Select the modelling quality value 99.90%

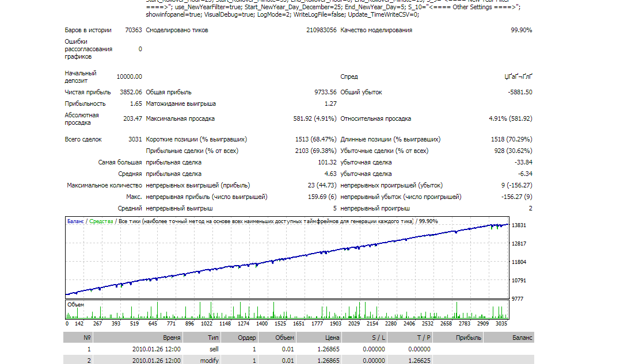521,30
